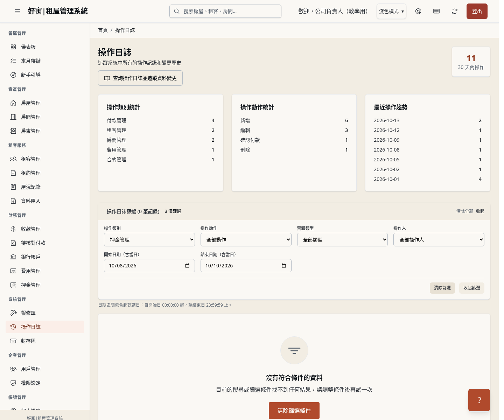This screenshot has width=504, height=420.
Task: Click the orange 清除篩選條件 button
Action: tap(294, 411)
